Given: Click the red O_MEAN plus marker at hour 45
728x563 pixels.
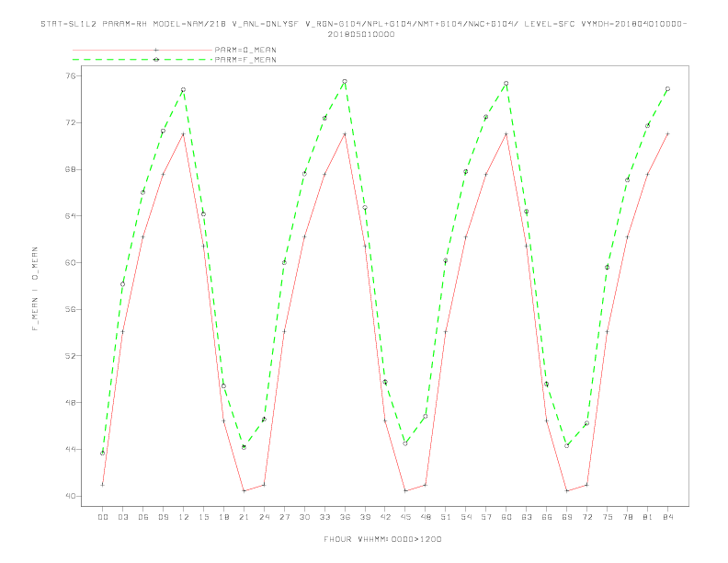Looking at the screenshot, I should coord(405,490).
